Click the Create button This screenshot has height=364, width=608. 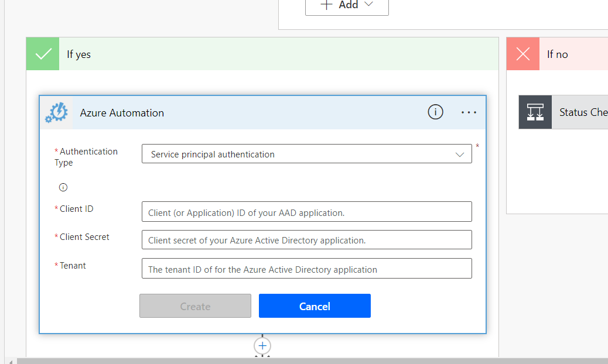pos(195,306)
